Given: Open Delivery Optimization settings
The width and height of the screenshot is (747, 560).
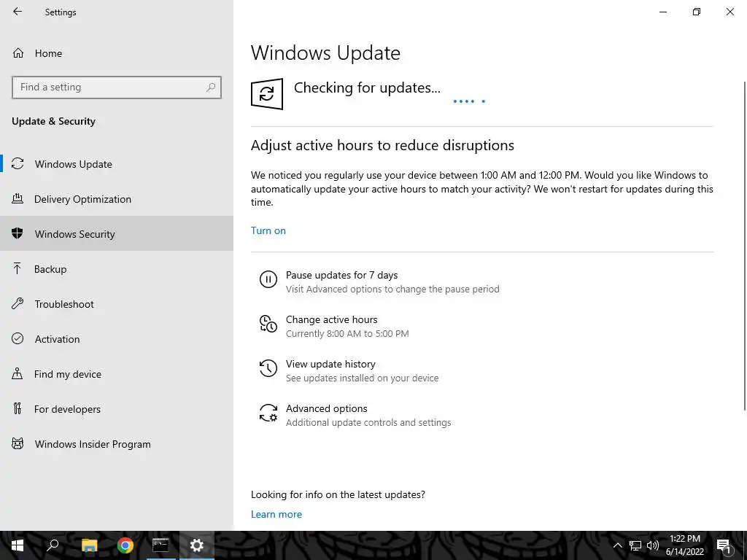Looking at the screenshot, I should (117, 199).
